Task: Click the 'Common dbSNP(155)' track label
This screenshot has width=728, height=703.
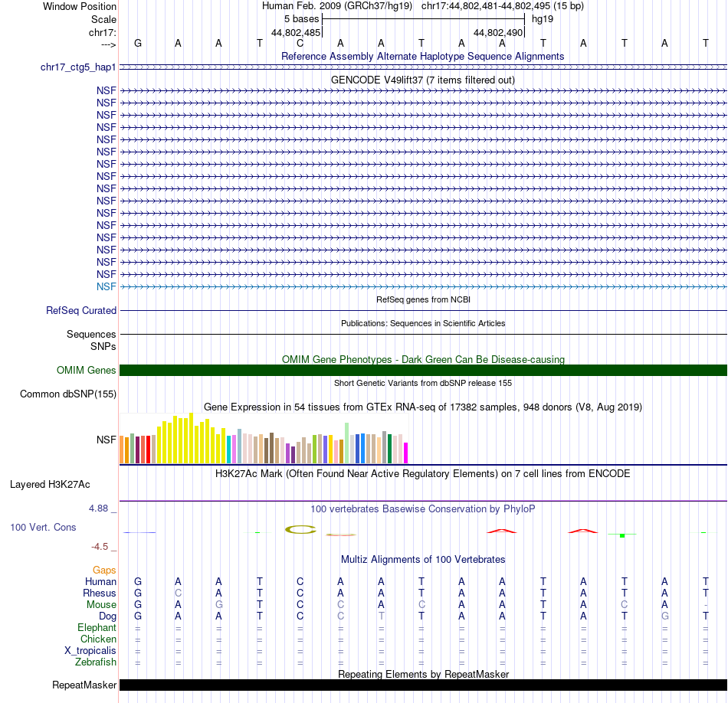Action: (67, 394)
